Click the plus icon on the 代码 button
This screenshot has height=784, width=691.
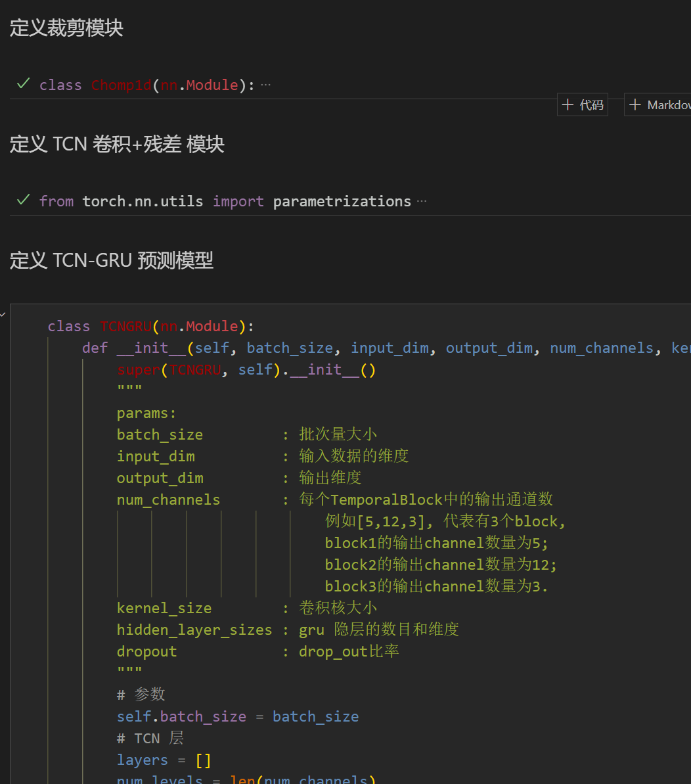(x=568, y=104)
